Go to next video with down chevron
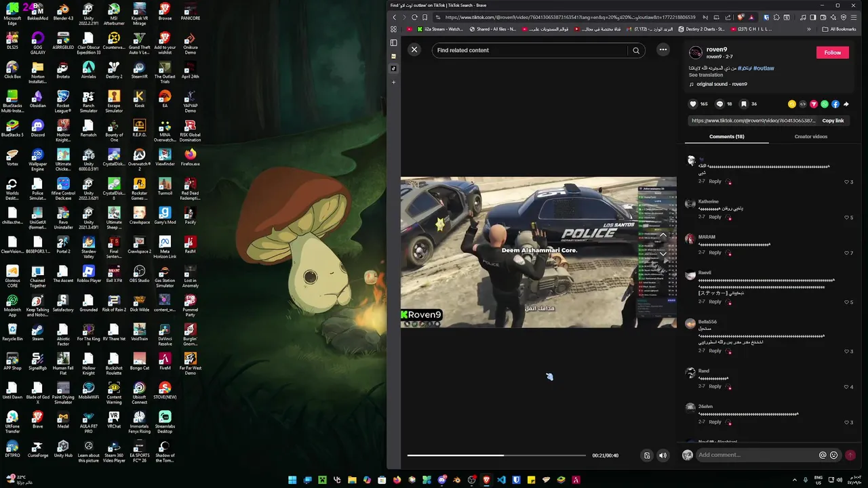This screenshot has height=488, width=868. 663,254
